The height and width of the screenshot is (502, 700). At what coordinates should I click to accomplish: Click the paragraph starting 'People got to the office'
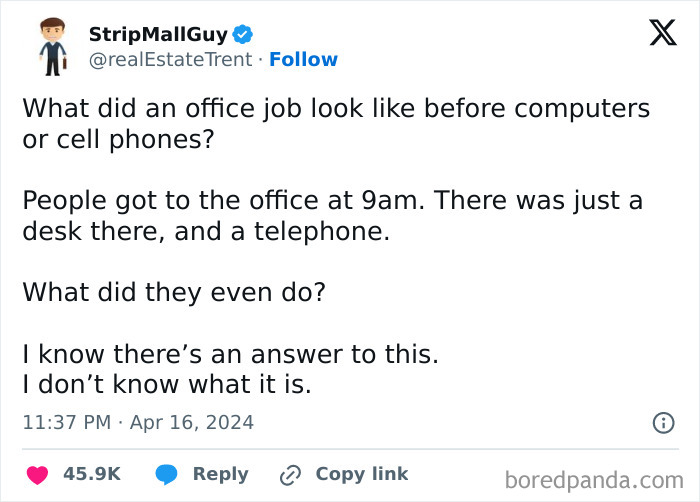click(x=332, y=215)
